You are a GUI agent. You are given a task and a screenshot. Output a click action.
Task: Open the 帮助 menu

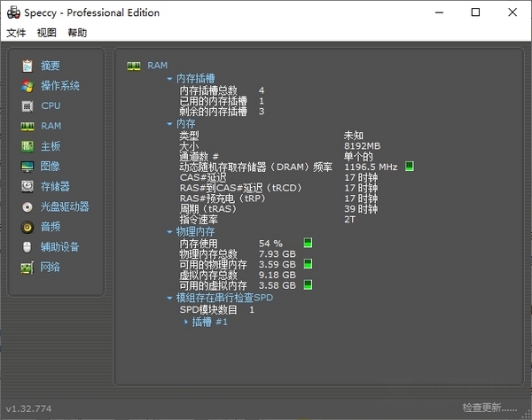[x=77, y=33]
